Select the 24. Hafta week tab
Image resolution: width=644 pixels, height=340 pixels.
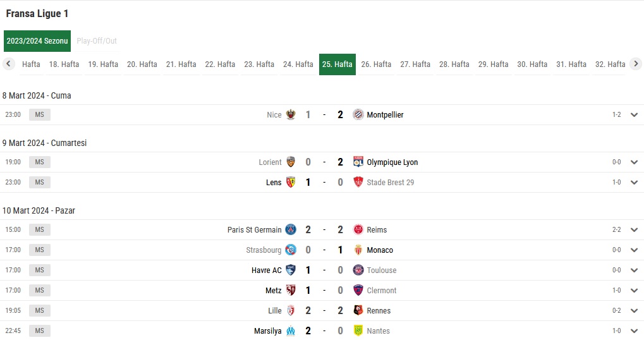[x=298, y=64]
